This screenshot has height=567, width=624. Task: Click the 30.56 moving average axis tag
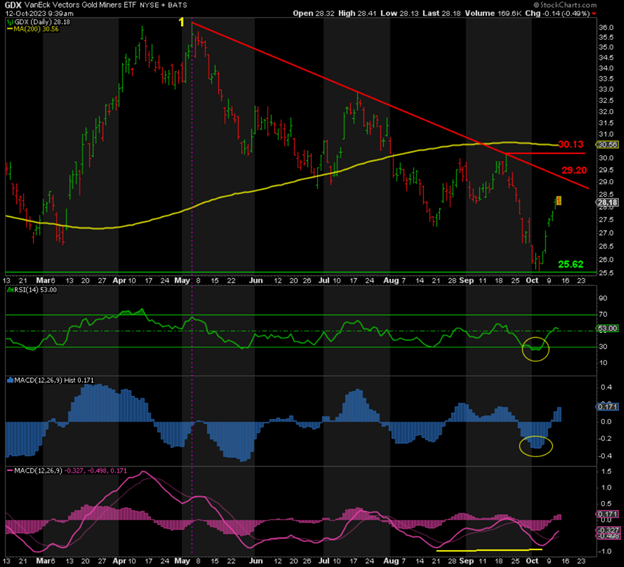pyautogui.click(x=607, y=145)
